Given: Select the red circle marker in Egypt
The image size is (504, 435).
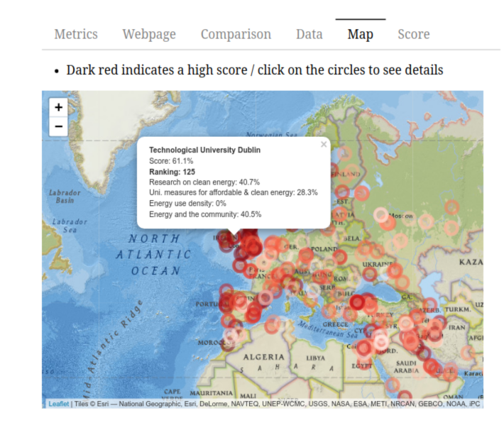Looking at the screenshot, I should [x=364, y=348].
